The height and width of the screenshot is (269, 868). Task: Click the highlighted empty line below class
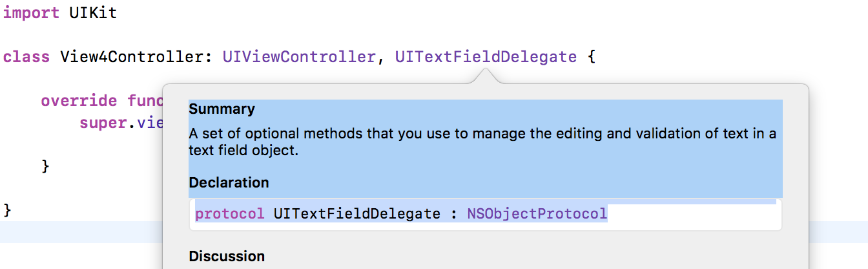click(x=81, y=232)
